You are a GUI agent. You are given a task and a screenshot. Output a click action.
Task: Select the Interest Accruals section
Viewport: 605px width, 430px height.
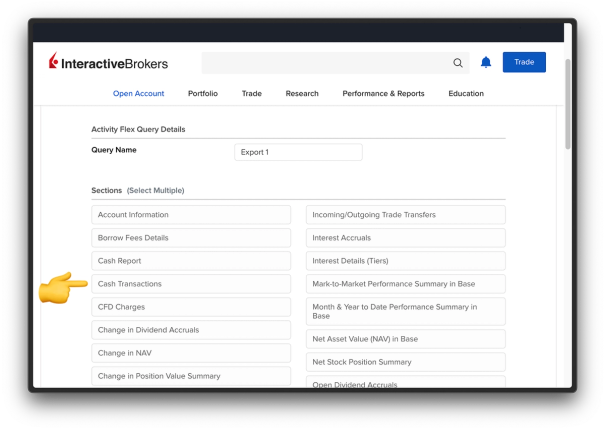point(406,238)
